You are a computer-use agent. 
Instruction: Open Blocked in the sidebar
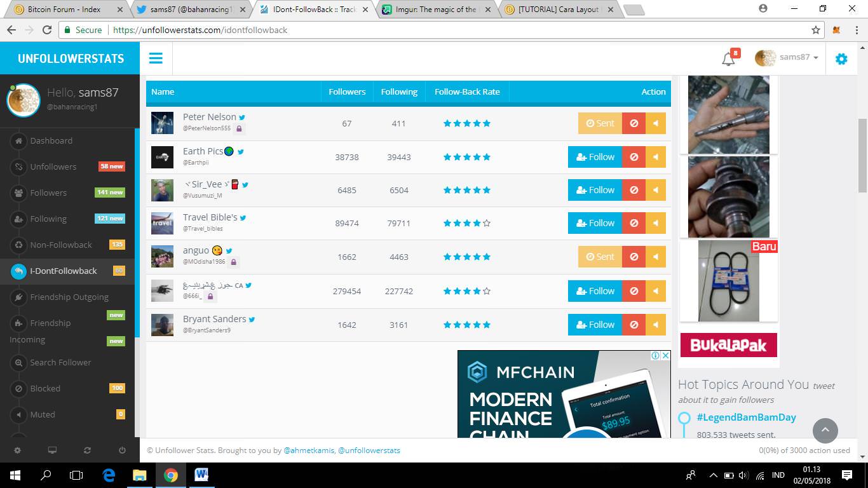pos(45,389)
